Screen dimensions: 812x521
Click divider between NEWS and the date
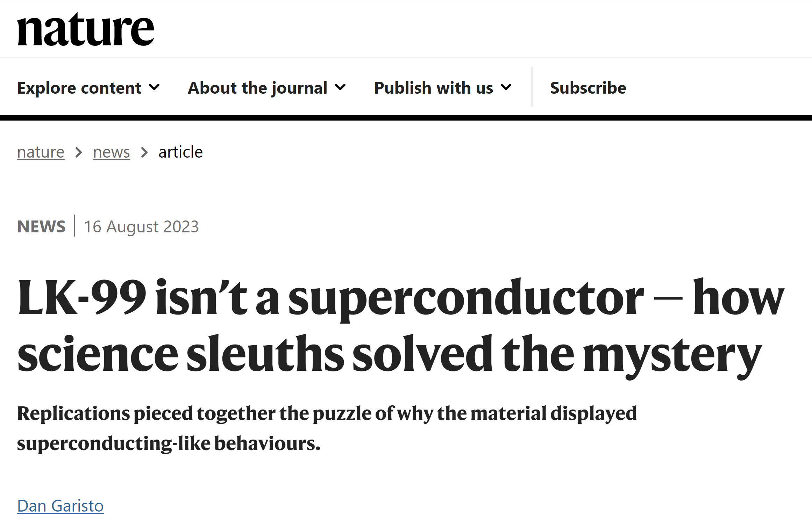coord(75,226)
